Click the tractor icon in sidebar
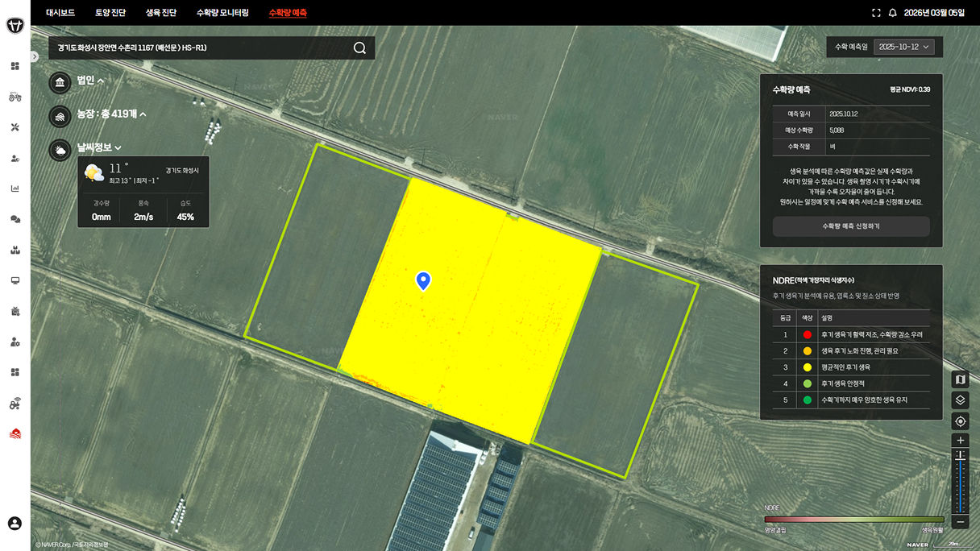The width and height of the screenshot is (980, 551). point(15,97)
